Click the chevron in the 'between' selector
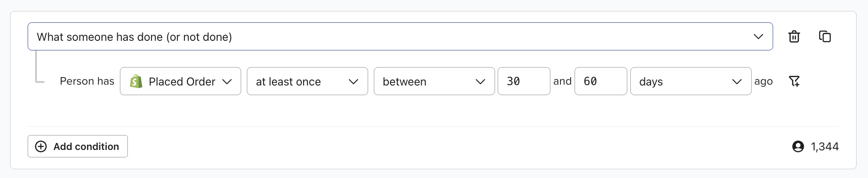This screenshot has width=868, height=178. click(480, 81)
